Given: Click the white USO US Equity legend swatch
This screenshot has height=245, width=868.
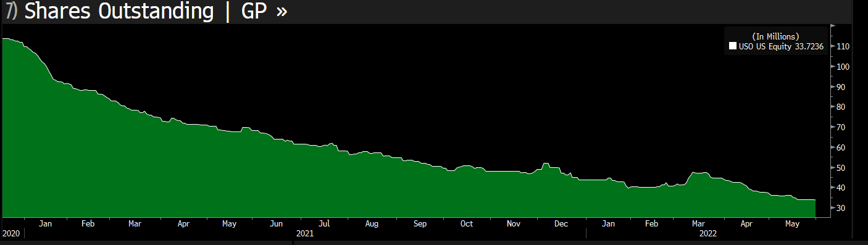Looking at the screenshot, I should pyautogui.click(x=733, y=46).
